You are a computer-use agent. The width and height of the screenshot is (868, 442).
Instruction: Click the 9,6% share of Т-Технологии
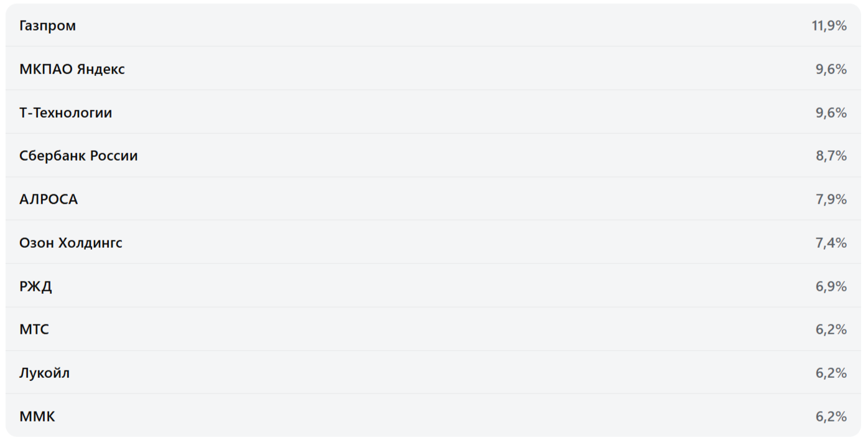[831, 113]
